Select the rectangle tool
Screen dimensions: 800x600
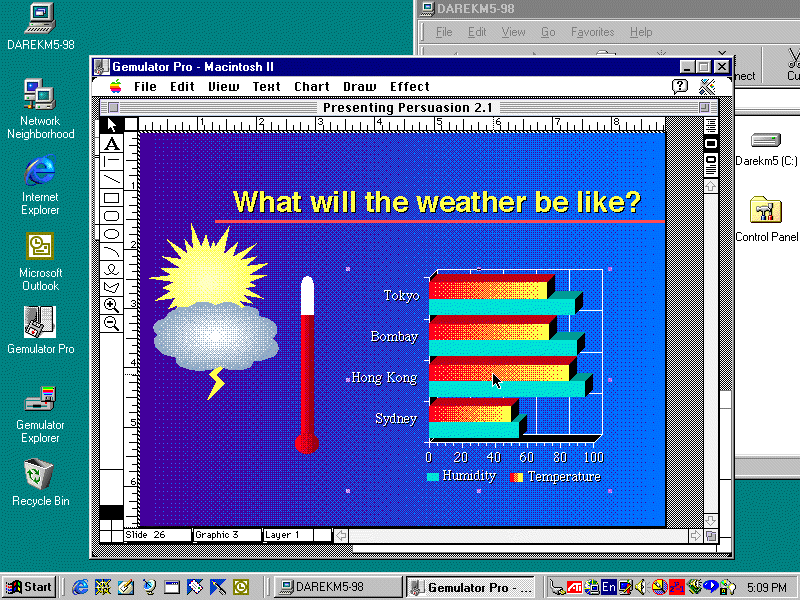click(112, 197)
